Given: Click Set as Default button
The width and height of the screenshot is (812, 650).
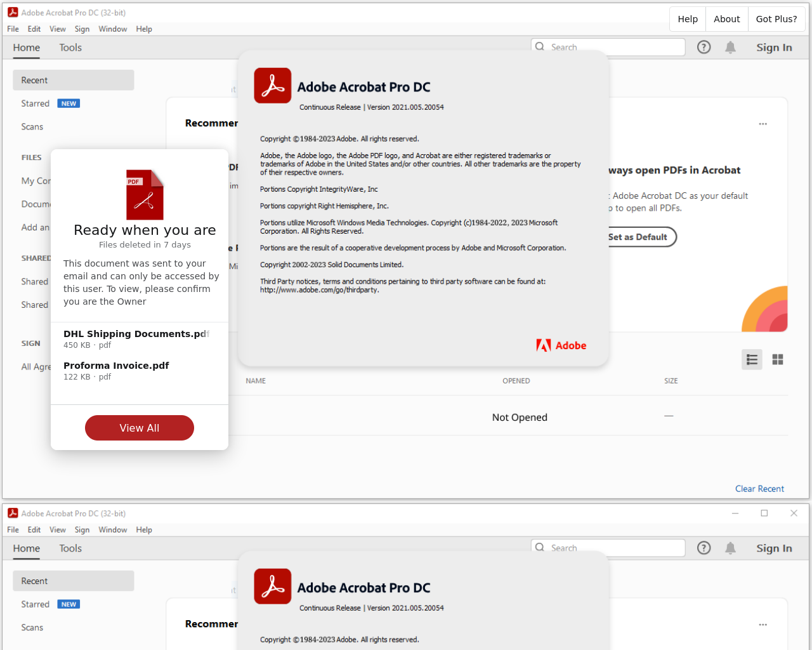Looking at the screenshot, I should click(638, 237).
